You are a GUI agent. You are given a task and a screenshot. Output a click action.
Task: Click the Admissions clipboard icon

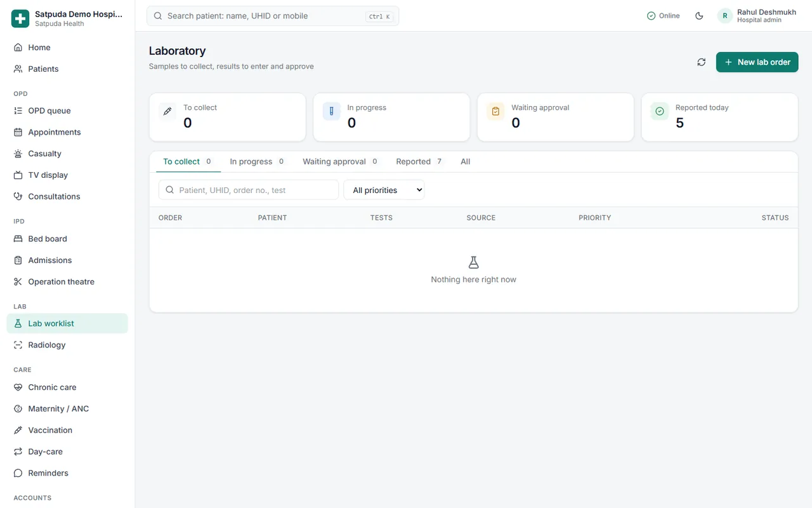point(18,260)
